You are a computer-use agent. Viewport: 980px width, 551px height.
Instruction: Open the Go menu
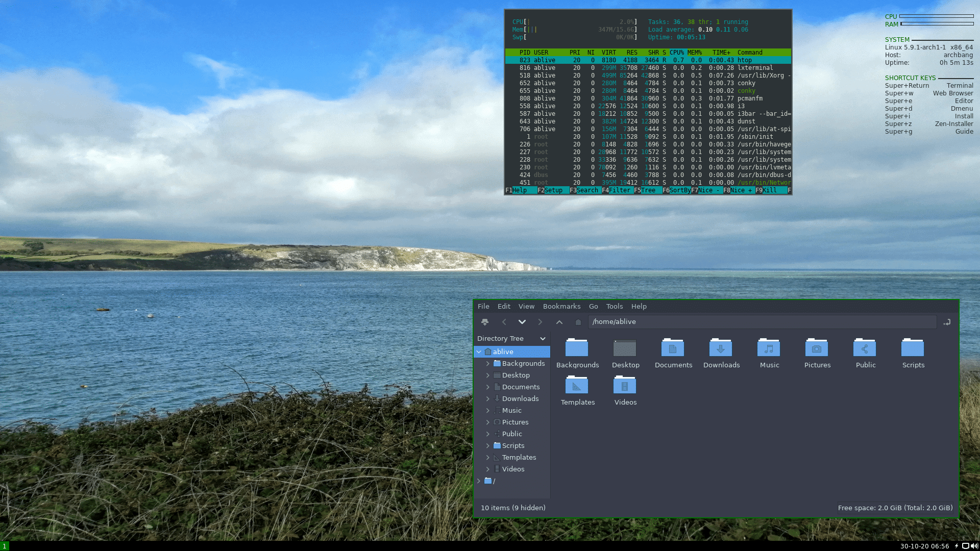[x=593, y=306]
